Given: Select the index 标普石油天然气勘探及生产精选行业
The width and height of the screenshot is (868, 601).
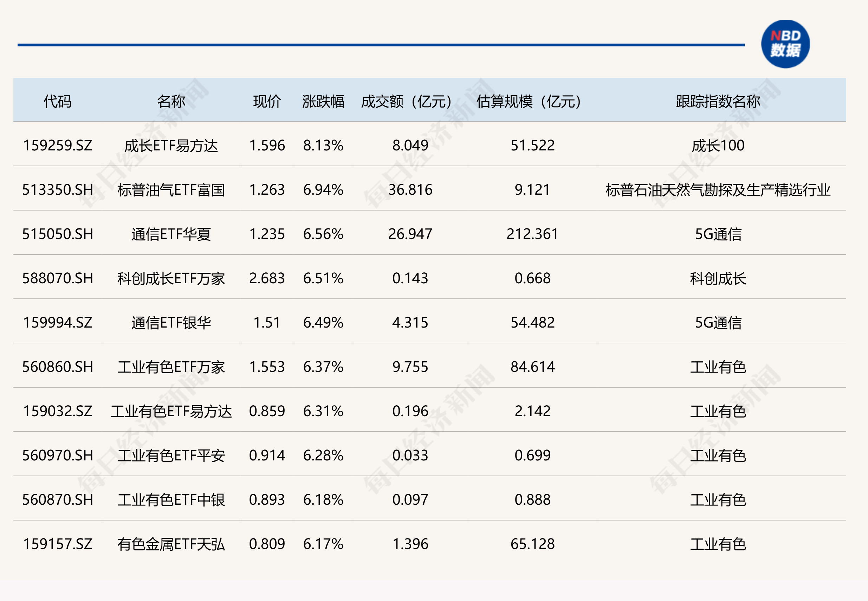Looking at the screenshot, I should point(718,190).
